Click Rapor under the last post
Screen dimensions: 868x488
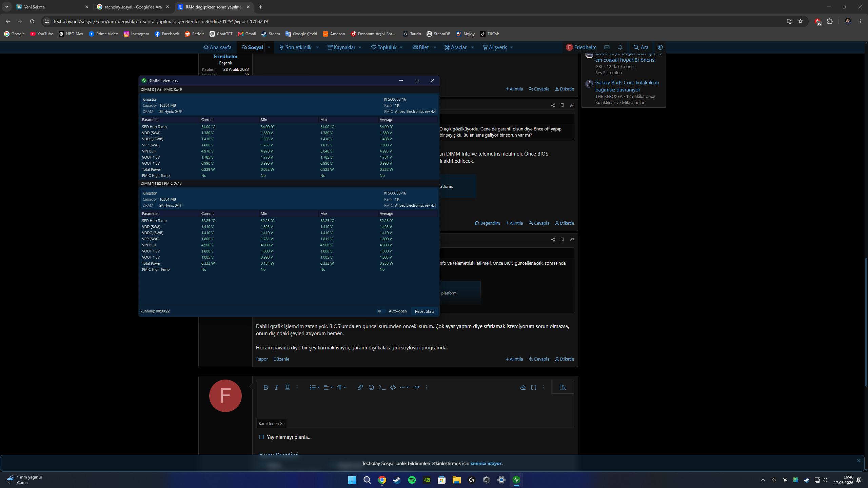262,359
